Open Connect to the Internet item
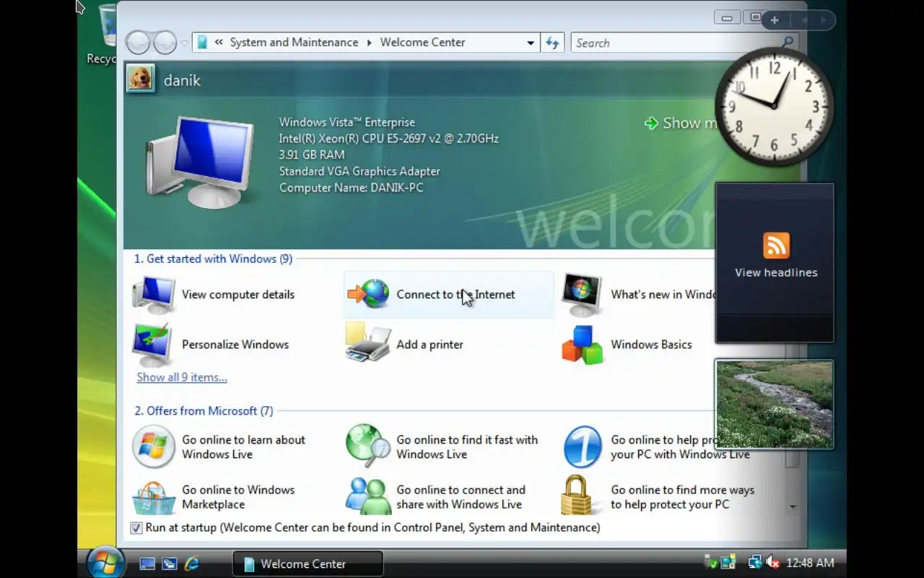This screenshot has width=924, height=578. (x=449, y=295)
